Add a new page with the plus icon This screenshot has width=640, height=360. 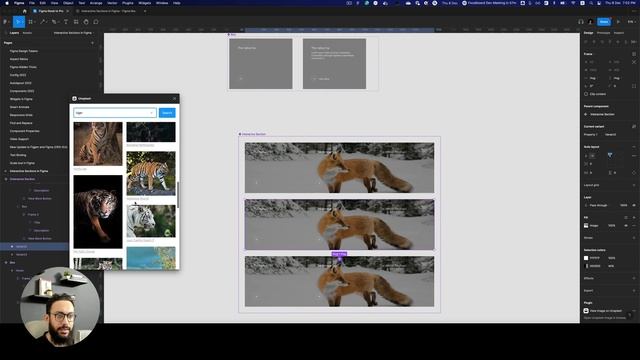coord(92,43)
